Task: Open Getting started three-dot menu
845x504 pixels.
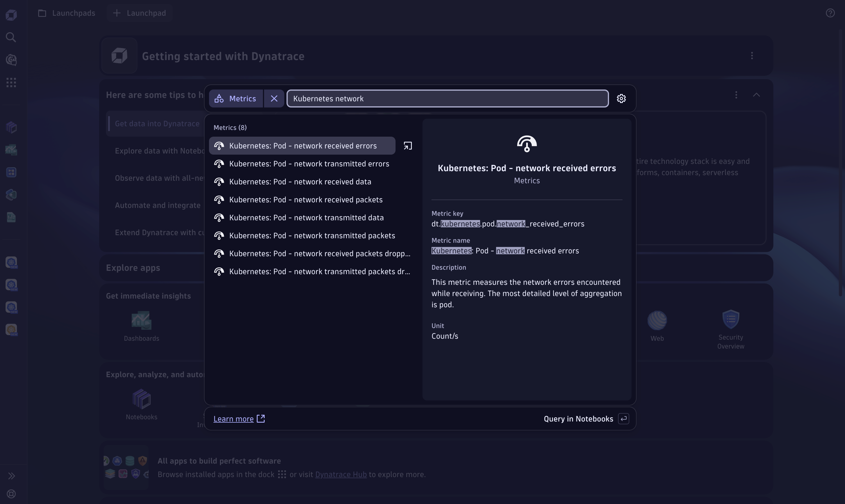Action: pyautogui.click(x=751, y=56)
